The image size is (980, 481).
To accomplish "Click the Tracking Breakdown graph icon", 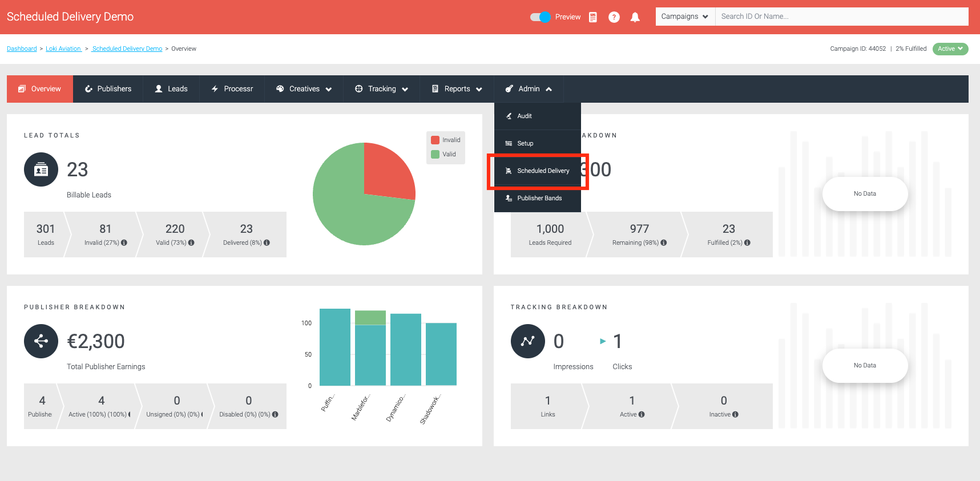I will [x=528, y=341].
